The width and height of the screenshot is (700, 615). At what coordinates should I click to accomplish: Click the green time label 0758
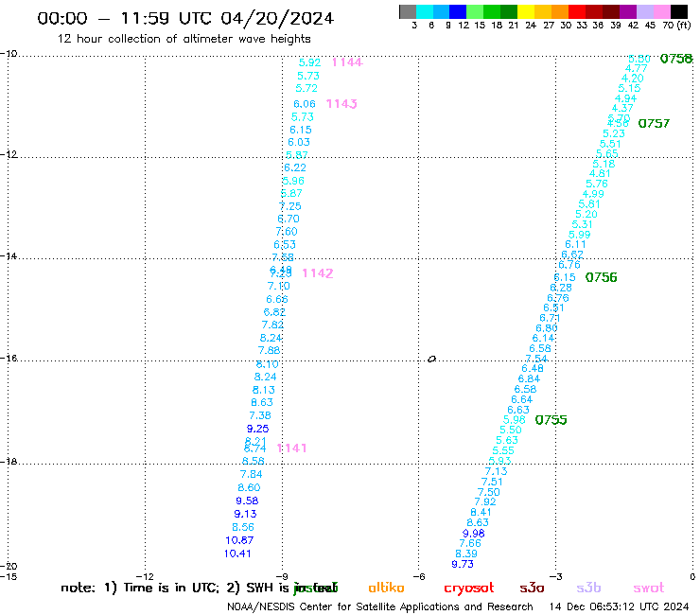pos(676,59)
